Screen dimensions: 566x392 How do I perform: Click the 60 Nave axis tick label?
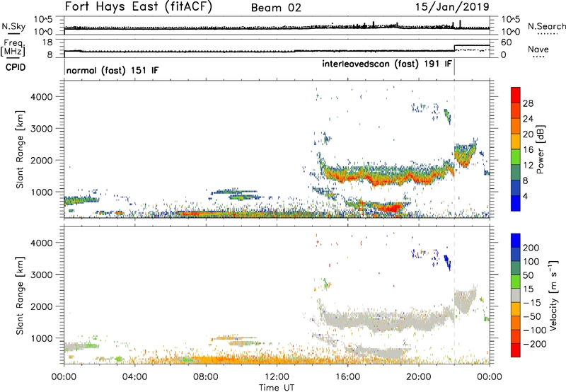(x=507, y=42)
